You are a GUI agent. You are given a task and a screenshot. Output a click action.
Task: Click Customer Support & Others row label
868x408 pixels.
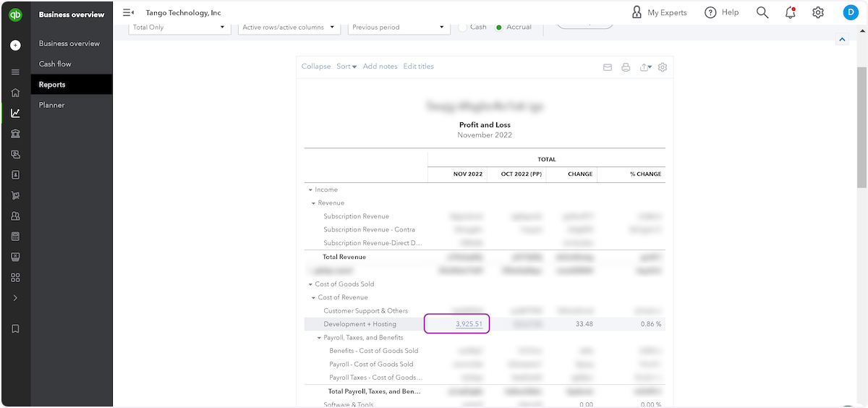pos(366,311)
